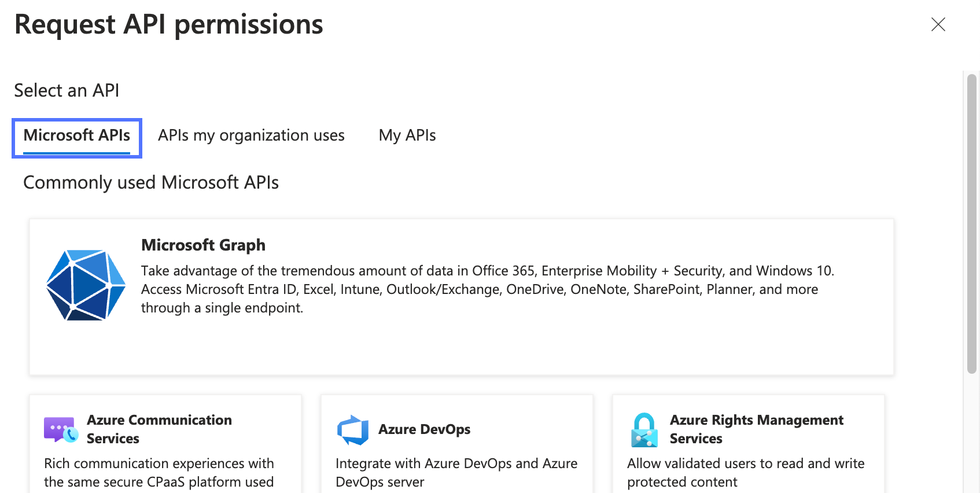Close the Request API permissions panel
This screenshot has width=980, height=493.
[x=938, y=24]
